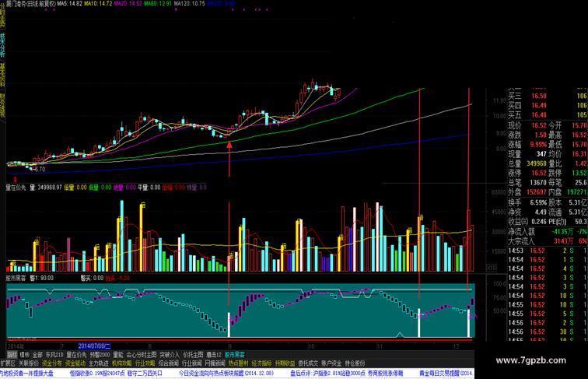Switch to the 突破介入 indicator
Viewport: 588px width, 379px height.
(x=170, y=355)
